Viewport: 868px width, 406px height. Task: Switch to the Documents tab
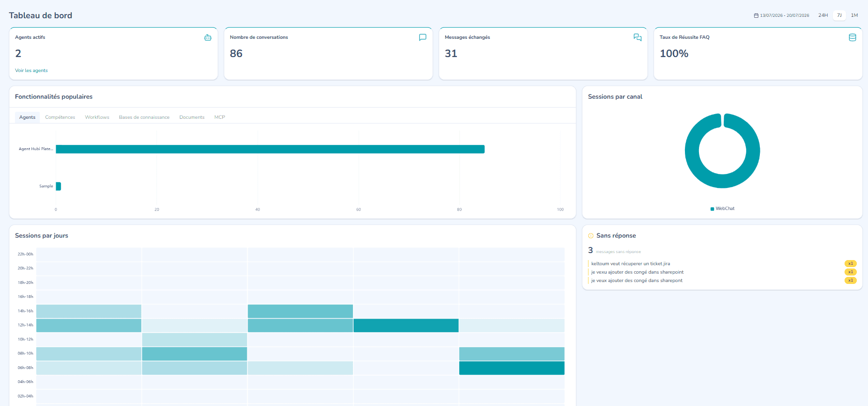pyautogui.click(x=192, y=117)
